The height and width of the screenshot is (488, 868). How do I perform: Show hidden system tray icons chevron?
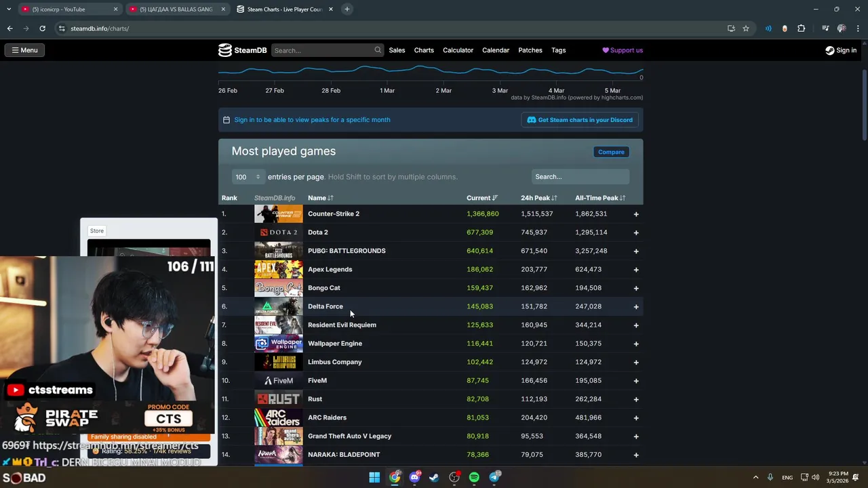coord(755,477)
